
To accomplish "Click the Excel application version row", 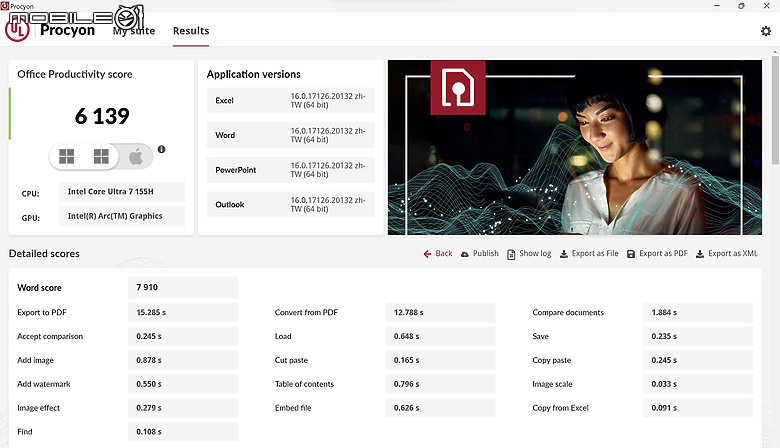I will pos(291,100).
